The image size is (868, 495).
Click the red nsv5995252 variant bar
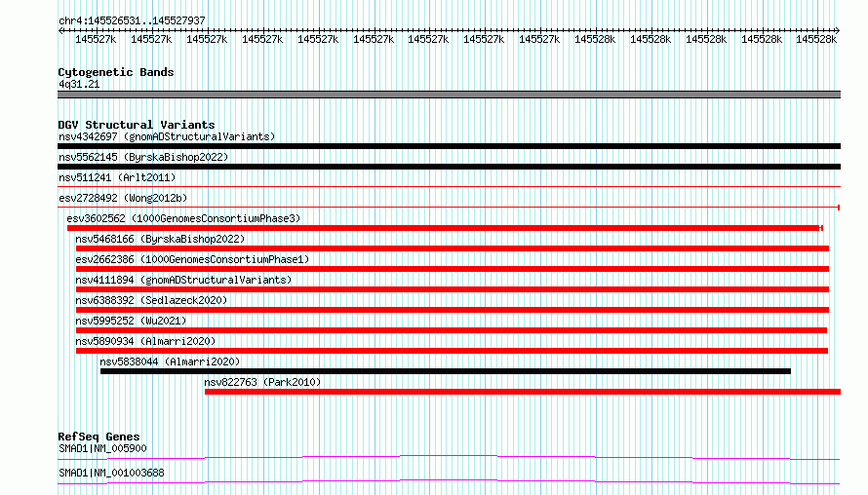click(x=452, y=330)
